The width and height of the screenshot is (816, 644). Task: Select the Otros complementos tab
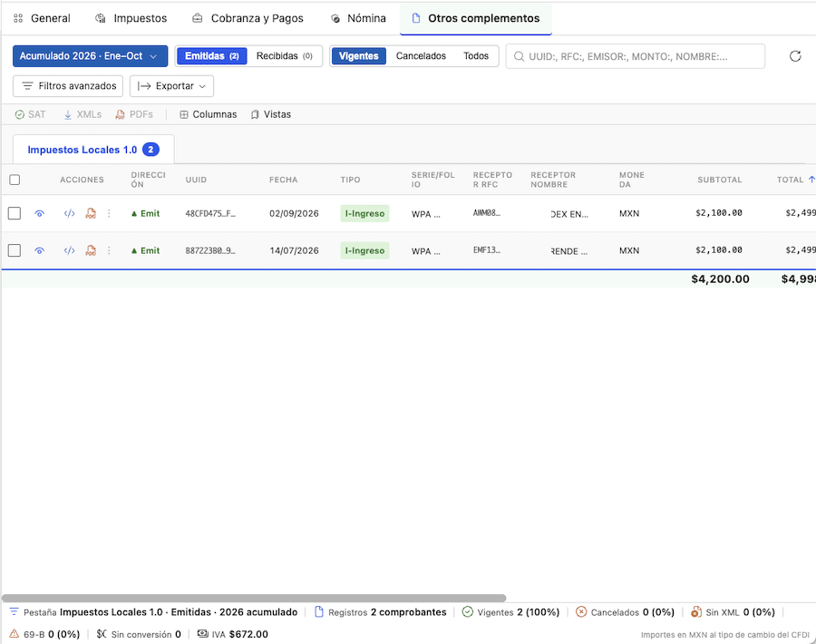coord(476,18)
